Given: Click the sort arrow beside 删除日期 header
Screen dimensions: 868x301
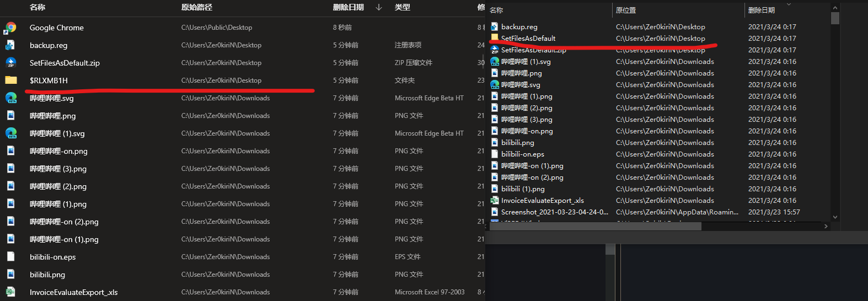Looking at the screenshot, I should (379, 7).
